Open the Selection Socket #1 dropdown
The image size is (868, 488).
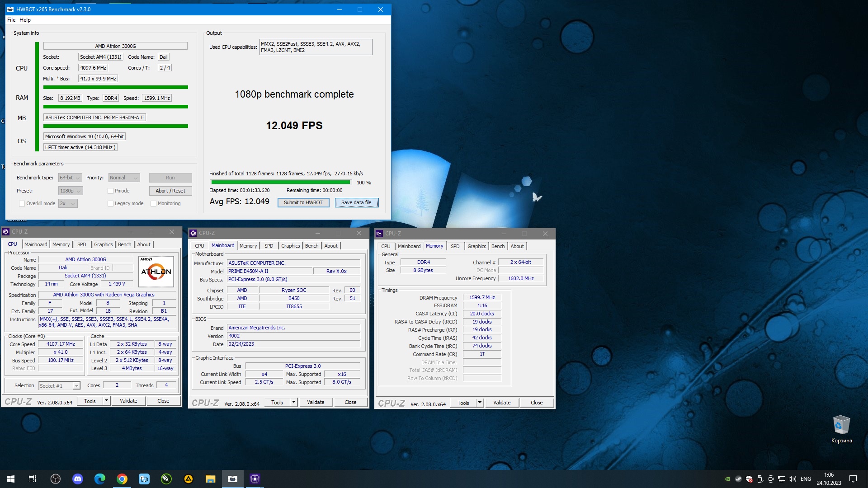[59, 385]
